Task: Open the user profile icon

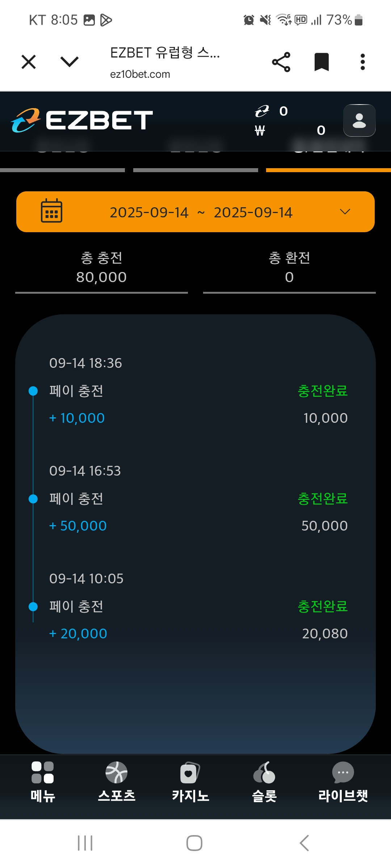Action: [359, 120]
